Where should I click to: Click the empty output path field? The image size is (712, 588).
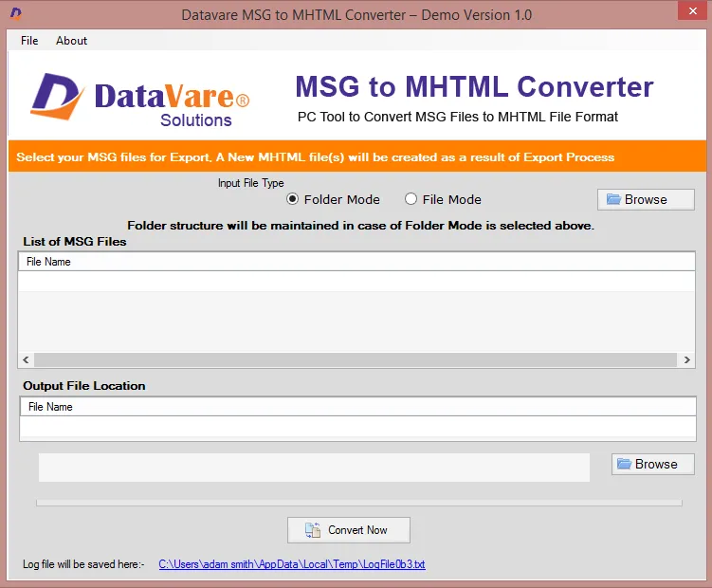314,468
